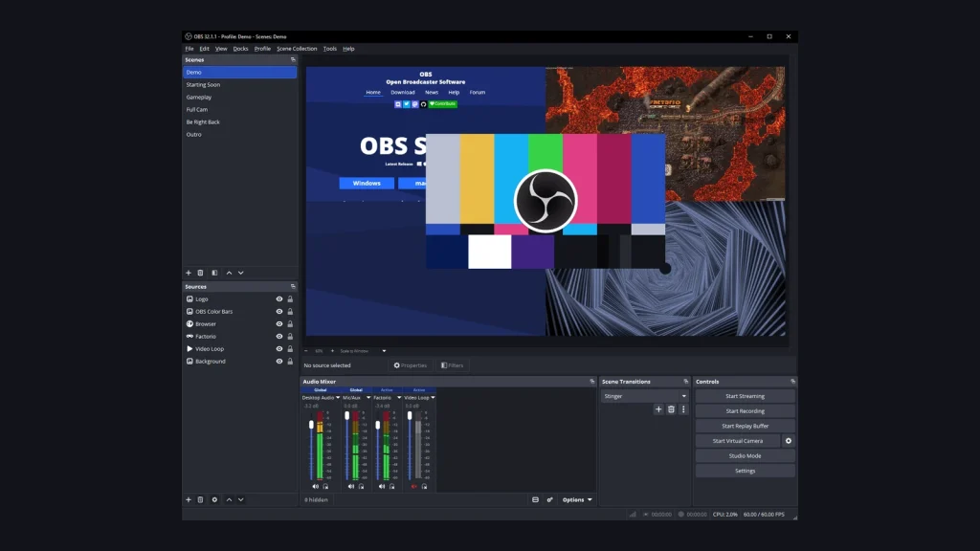Screen dimensions: 980x551
Task: Adjust the Desktop Audio volume slider
Action: (311, 425)
